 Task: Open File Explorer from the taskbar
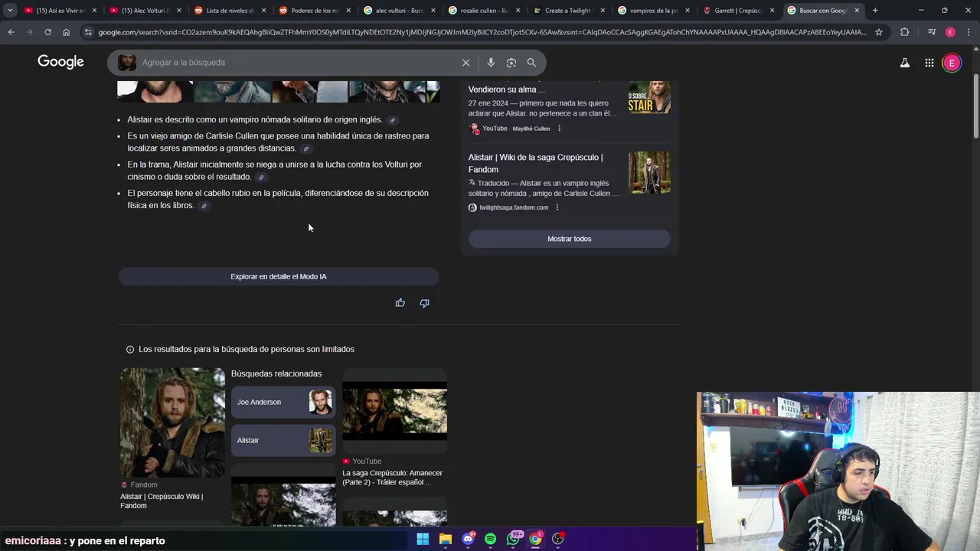(x=446, y=539)
